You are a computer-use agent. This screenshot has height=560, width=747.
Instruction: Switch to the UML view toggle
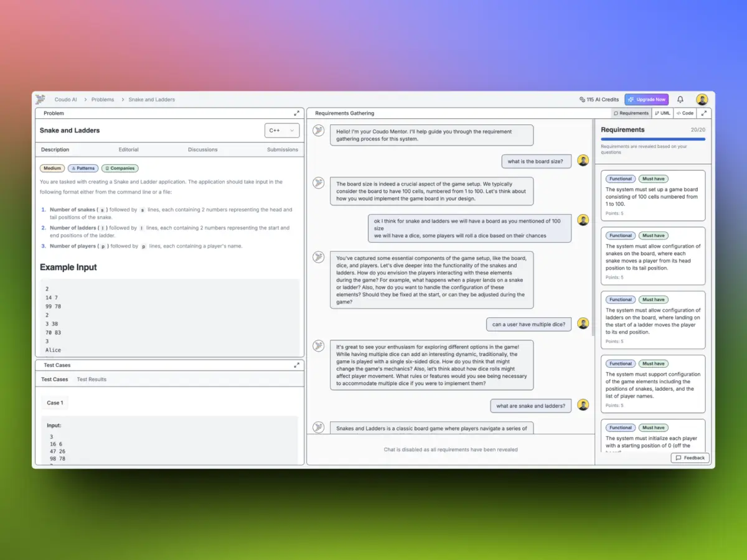(x=662, y=113)
